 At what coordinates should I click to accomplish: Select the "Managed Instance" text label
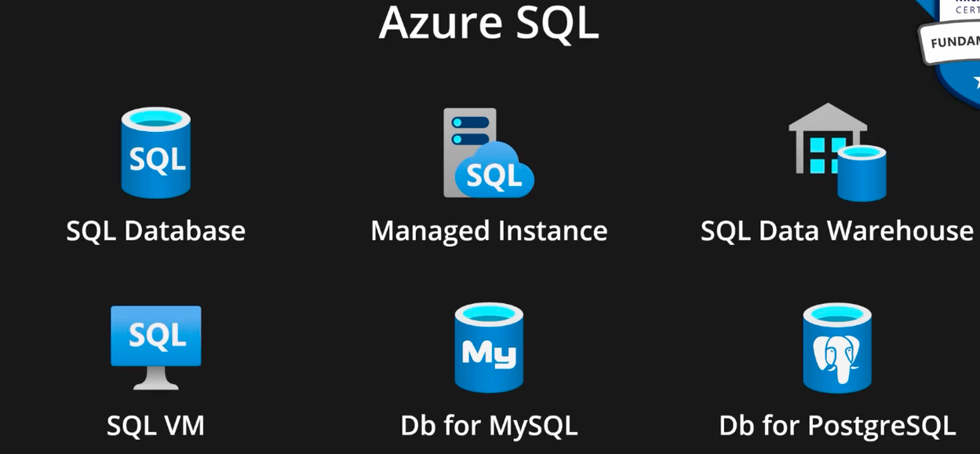click(x=488, y=231)
